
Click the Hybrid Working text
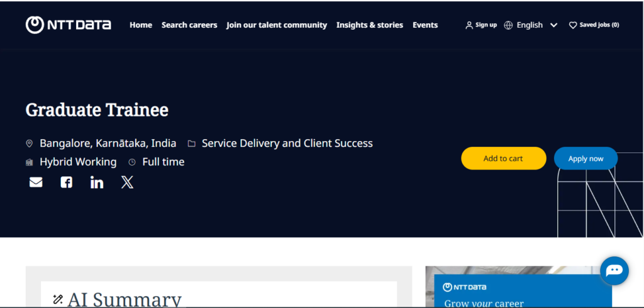point(78,162)
